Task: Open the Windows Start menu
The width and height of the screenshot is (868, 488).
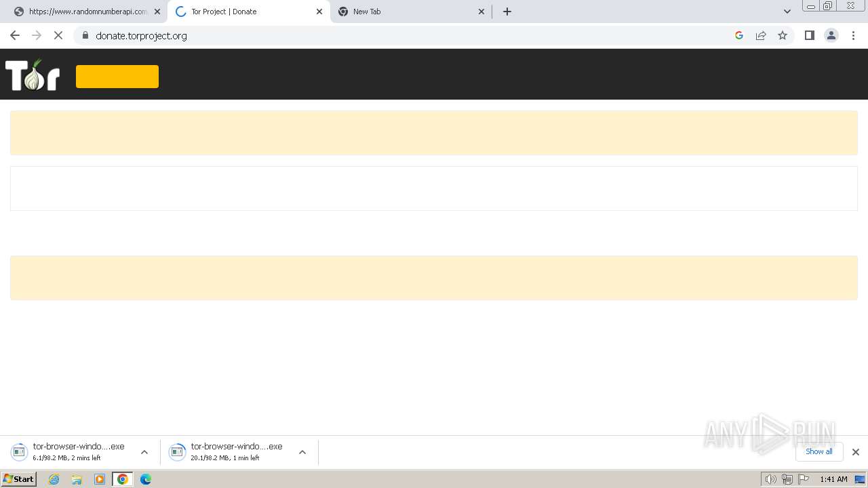Action: [x=19, y=479]
